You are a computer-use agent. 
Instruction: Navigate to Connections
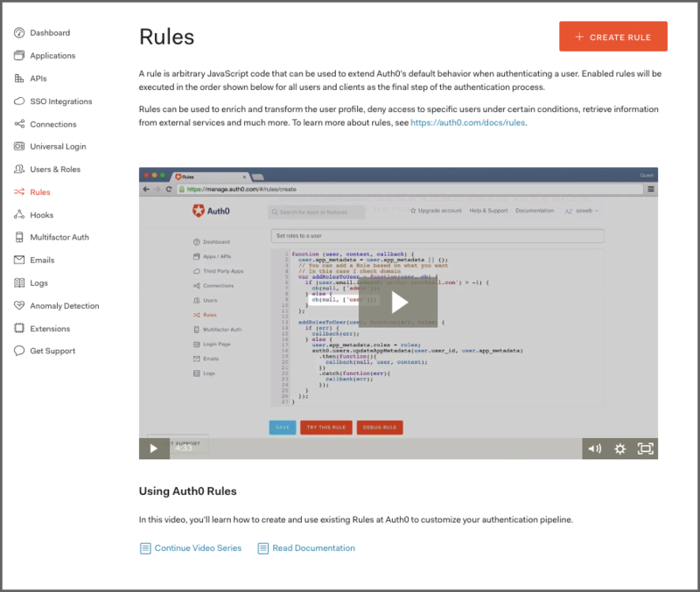pos(53,124)
